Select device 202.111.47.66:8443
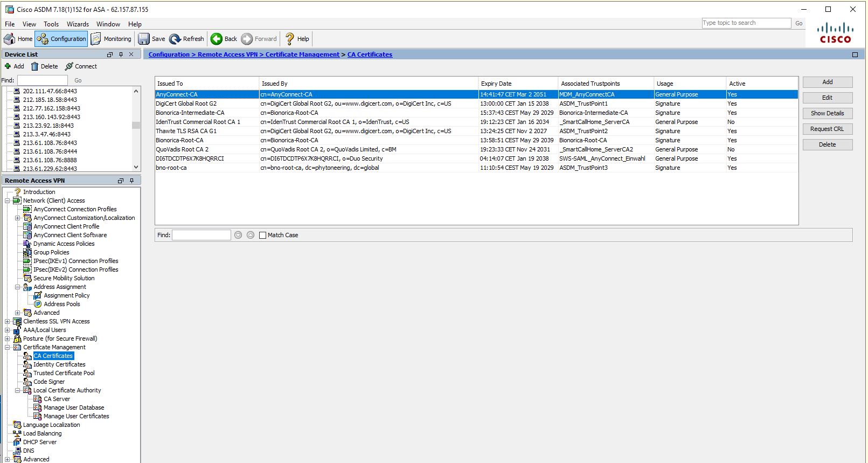Viewport: 868px width, 463px height. tap(50, 91)
